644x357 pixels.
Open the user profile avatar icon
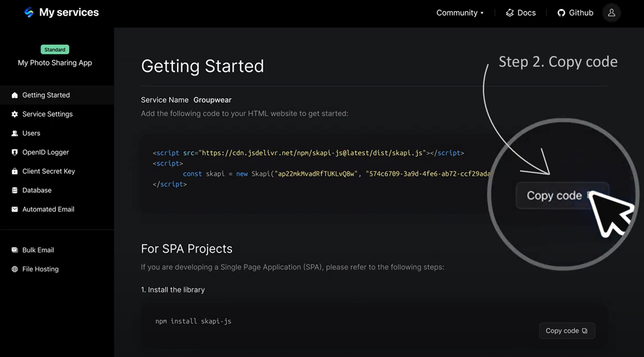tap(611, 13)
